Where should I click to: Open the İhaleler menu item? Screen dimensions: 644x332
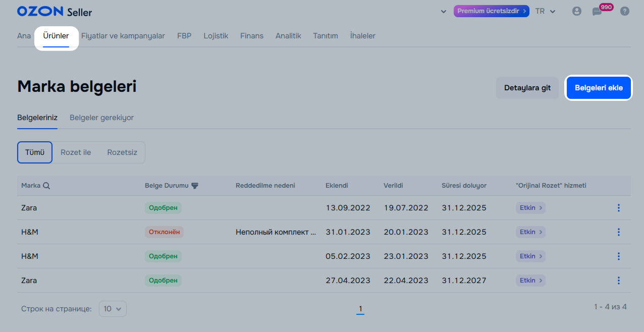tap(363, 36)
